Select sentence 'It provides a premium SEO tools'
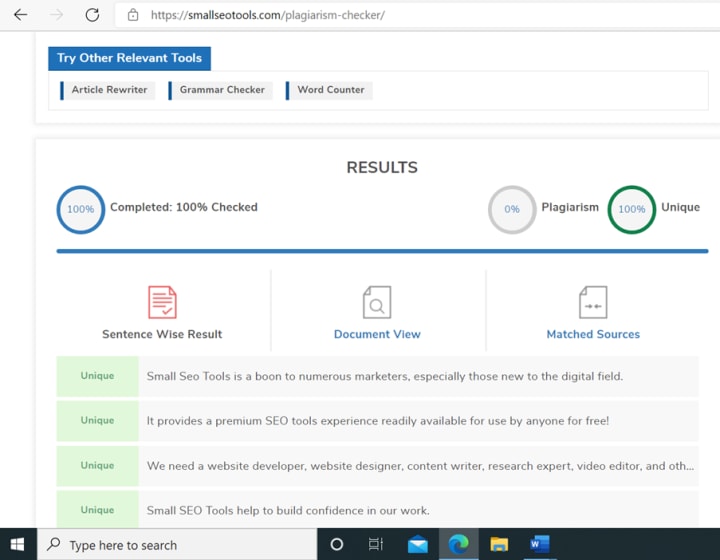720x560 pixels. [x=378, y=421]
